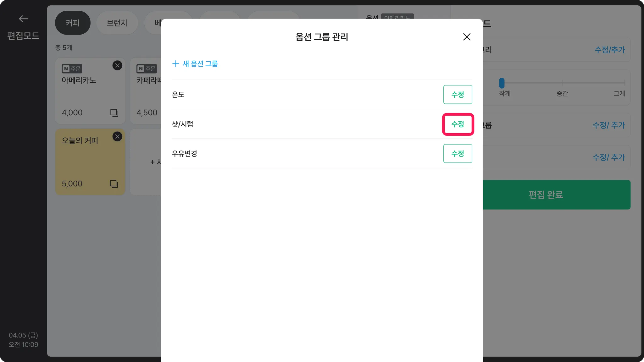Click the N 주문 badge on the 카페라떼 card
Viewport: 644px width, 362px height.
[x=147, y=69]
